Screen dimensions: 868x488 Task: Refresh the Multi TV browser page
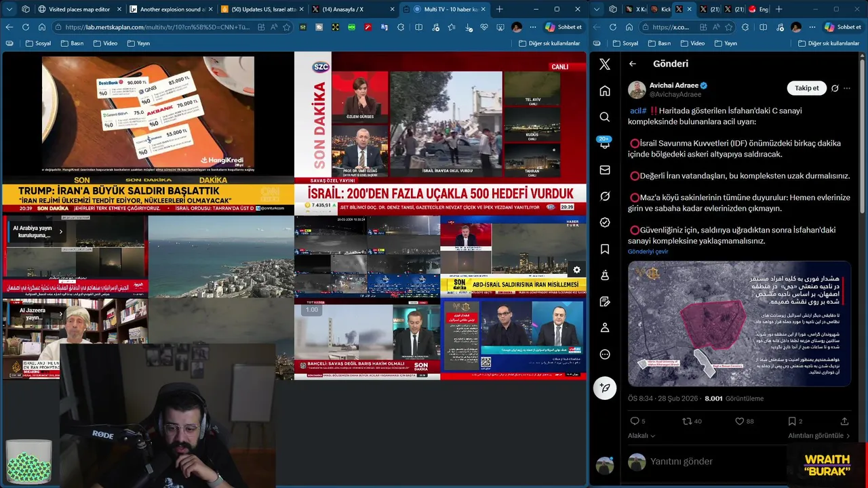click(25, 27)
